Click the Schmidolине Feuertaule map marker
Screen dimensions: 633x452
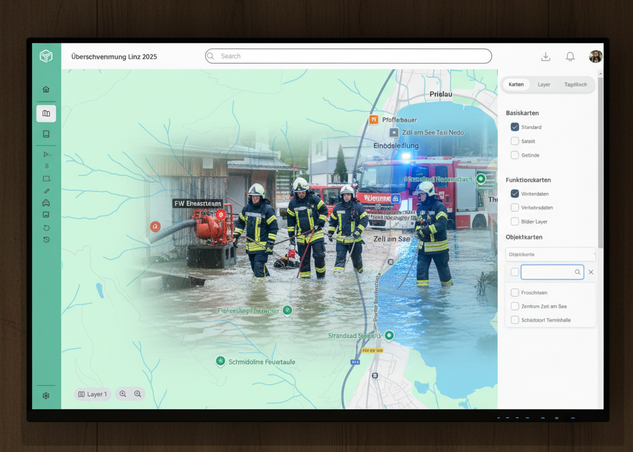tap(220, 361)
